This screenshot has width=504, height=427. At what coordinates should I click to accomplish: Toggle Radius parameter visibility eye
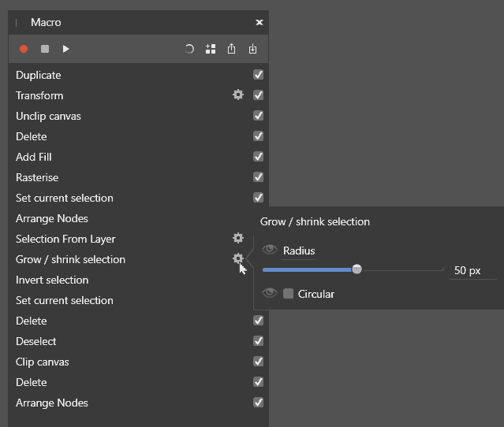(x=270, y=250)
